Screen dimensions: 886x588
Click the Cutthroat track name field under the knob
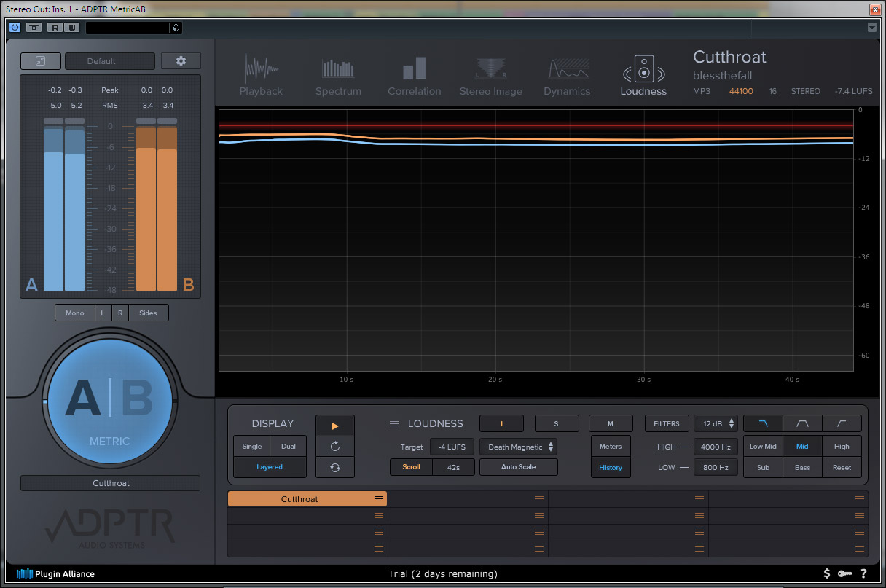tap(110, 483)
